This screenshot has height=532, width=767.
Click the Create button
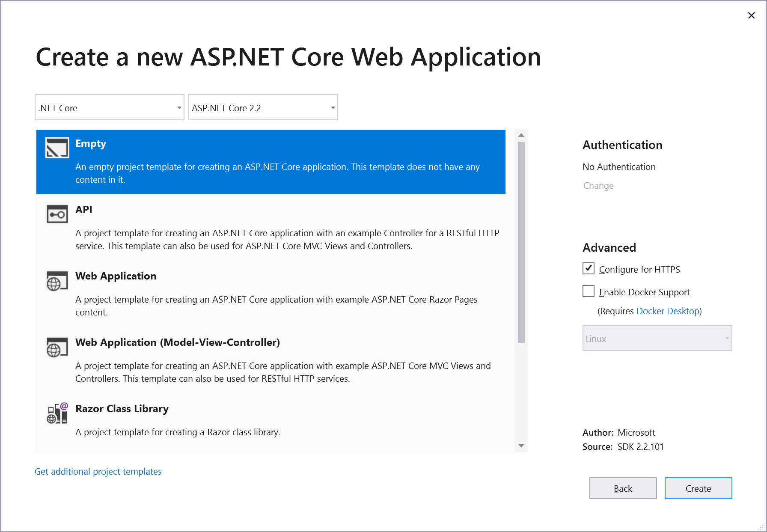pyautogui.click(x=699, y=488)
